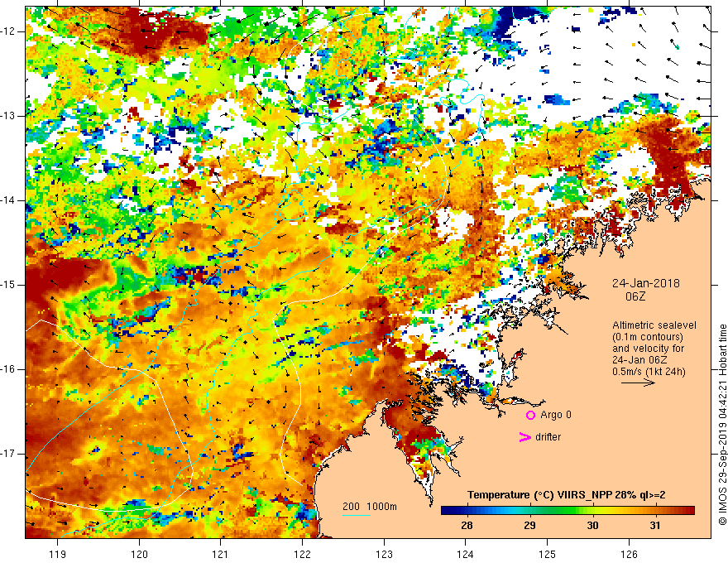This screenshot has width=728, height=563.
Task: Click the Altimetric sealevel caption text
Action: tap(654, 325)
